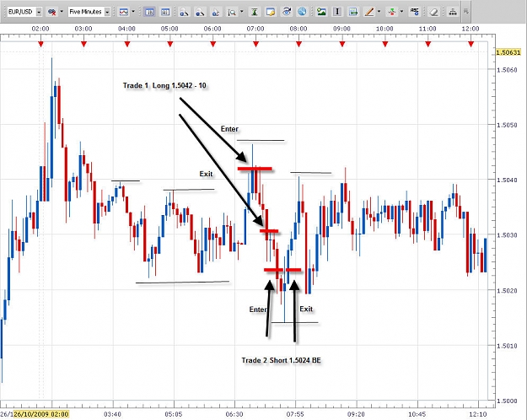Expand the zoom tool dropdown arrow
527x420 pixels.
[242, 12]
